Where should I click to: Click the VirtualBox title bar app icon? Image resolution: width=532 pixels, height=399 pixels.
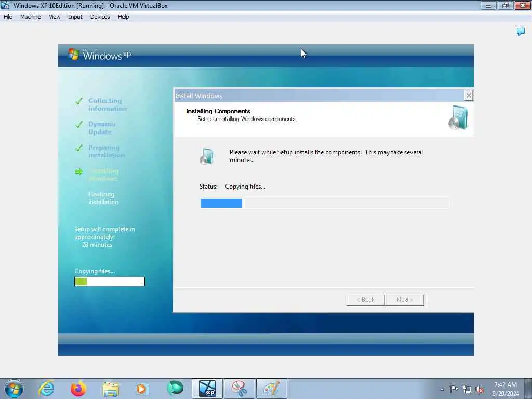pos(5,5)
